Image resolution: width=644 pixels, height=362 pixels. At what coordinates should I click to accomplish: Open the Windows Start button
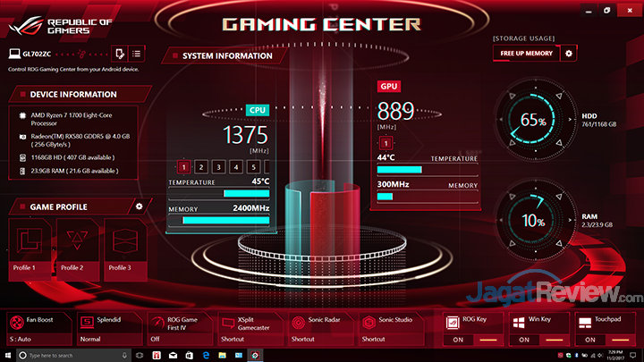click(x=7, y=356)
